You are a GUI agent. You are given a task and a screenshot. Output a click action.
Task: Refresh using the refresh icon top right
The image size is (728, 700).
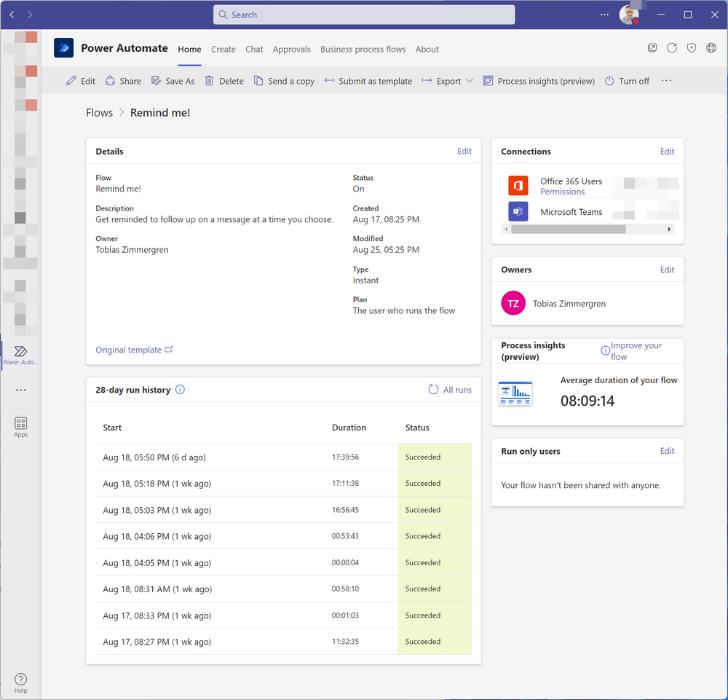click(x=671, y=47)
